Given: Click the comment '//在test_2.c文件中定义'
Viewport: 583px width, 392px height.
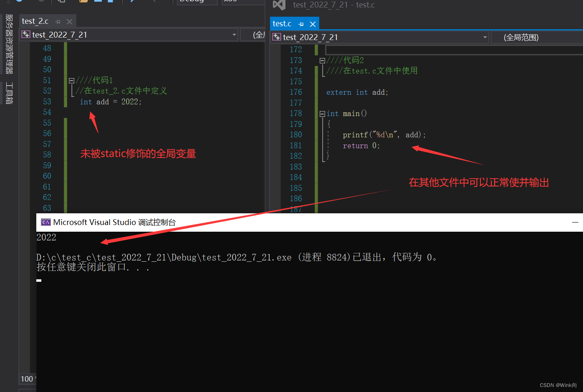Looking at the screenshot, I should pyautogui.click(x=121, y=91).
